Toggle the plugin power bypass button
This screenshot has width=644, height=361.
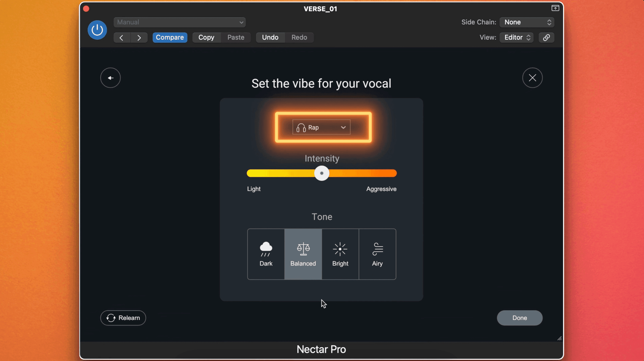97,30
